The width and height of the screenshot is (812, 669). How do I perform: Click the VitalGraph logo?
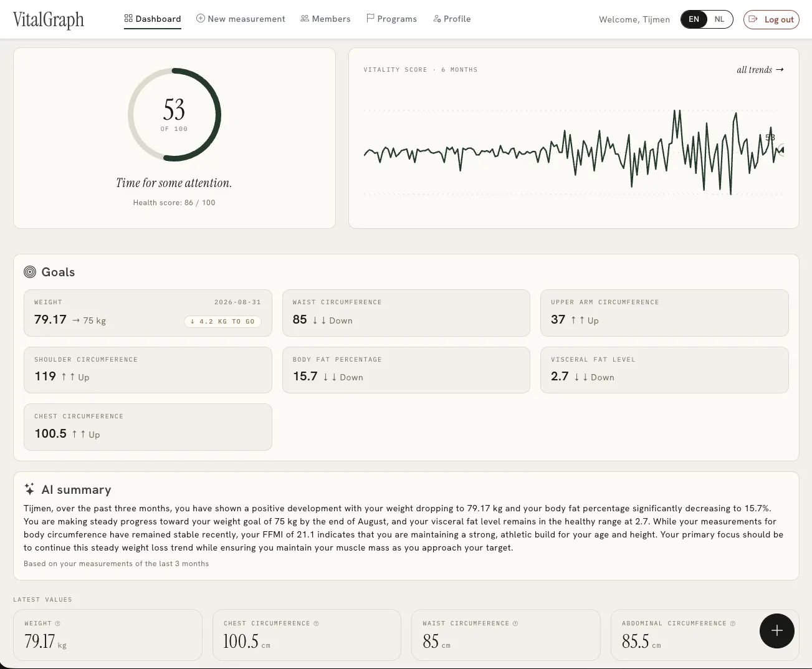click(49, 19)
